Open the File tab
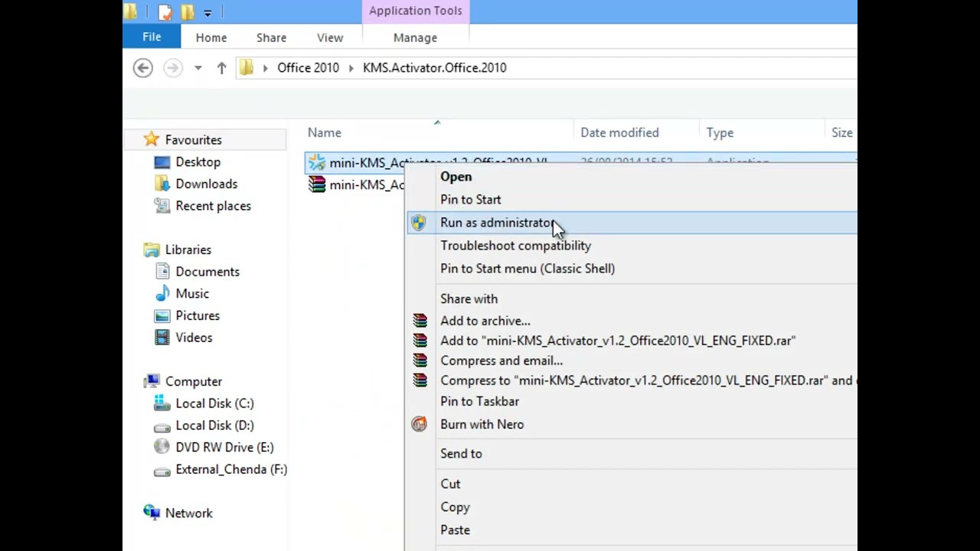 [152, 37]
